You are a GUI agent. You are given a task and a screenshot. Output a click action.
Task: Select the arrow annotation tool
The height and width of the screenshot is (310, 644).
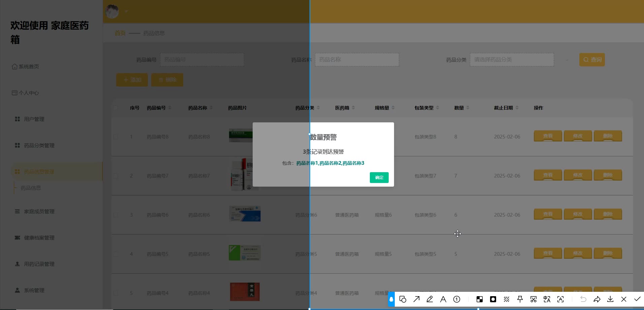tap(417, 299)
